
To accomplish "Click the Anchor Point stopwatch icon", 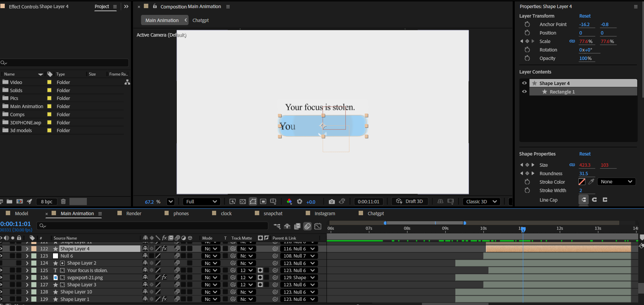I will [527, 24].
